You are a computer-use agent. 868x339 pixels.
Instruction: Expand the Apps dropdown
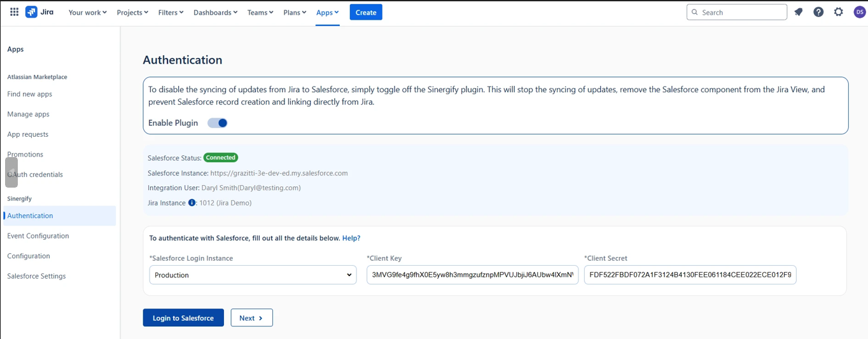[x=328, y=12]
